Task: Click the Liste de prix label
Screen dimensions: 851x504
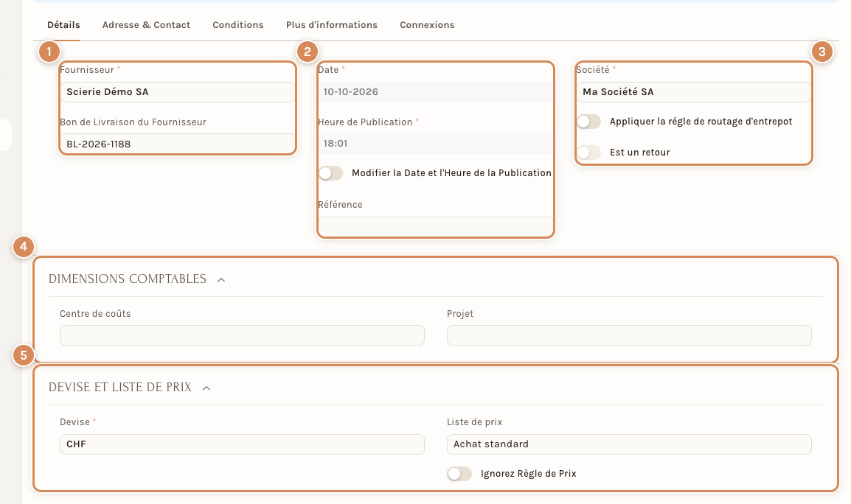Action: coord(474,422)
